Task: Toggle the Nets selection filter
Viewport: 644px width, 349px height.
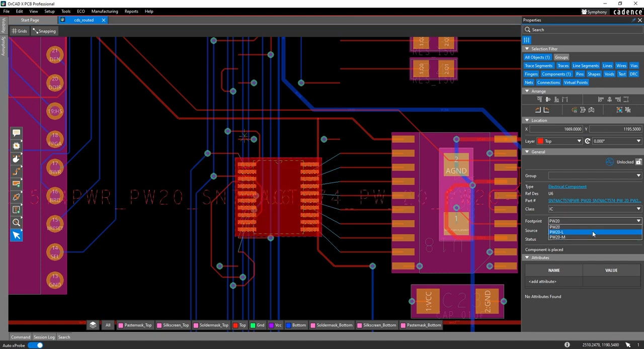Action: [529, 82]
